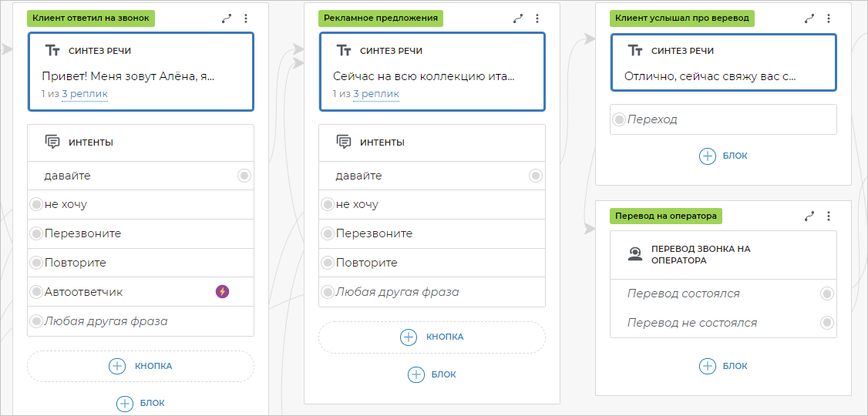
Task: Click connection path icon on Перевод на оператора
Action: pyautogui.click(x=809, y=216)
